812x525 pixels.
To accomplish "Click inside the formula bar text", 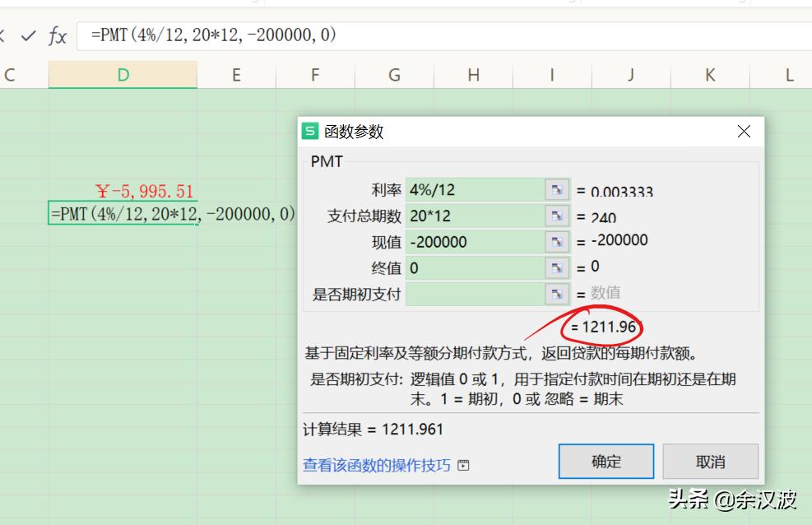I will click(206, 36).
